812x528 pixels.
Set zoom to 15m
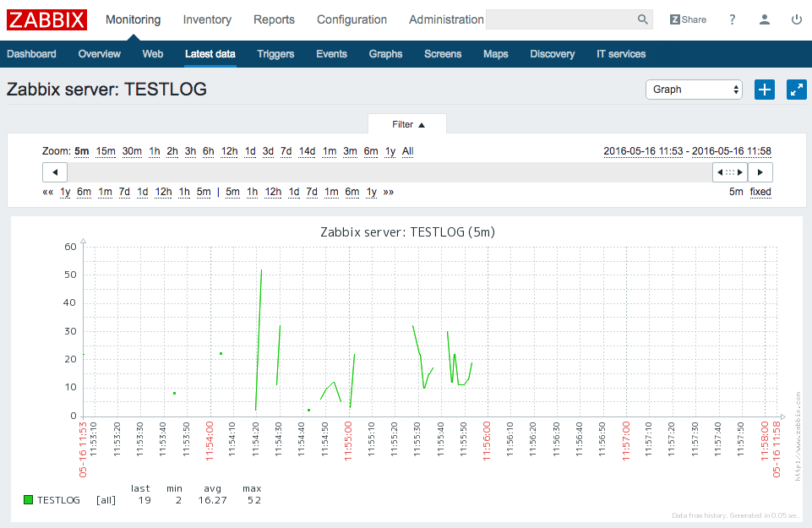click(106, 151)
